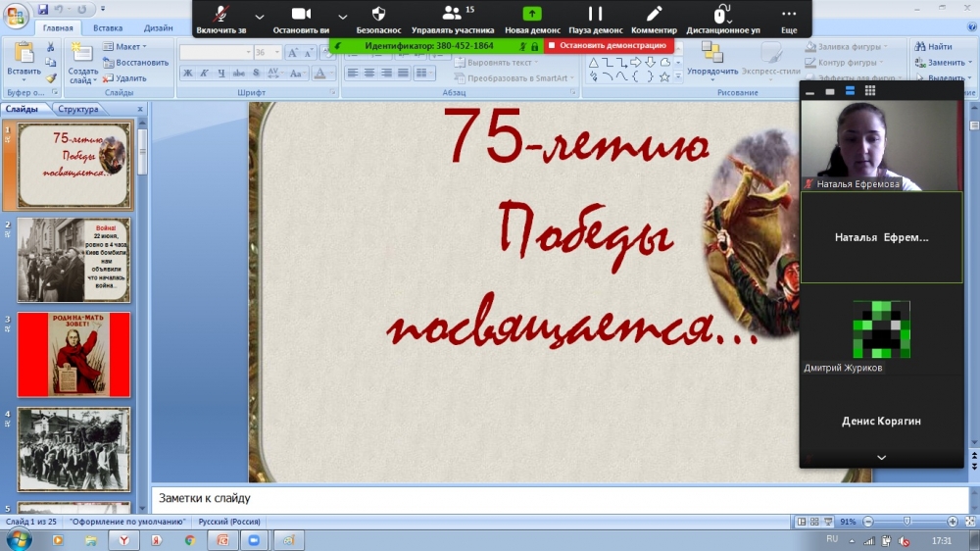The image size is (980, 551).
Task: Open the columns dropdown
Action: 423,74
